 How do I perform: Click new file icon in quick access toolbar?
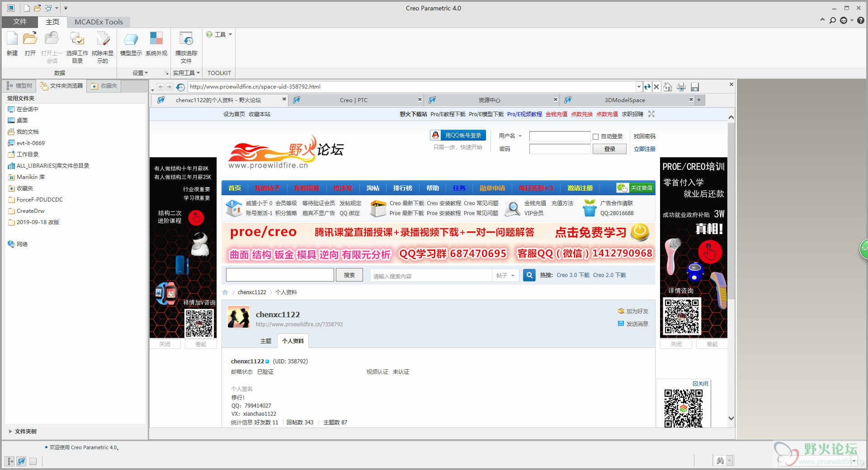pyautogui.click(x=27, y=8)
